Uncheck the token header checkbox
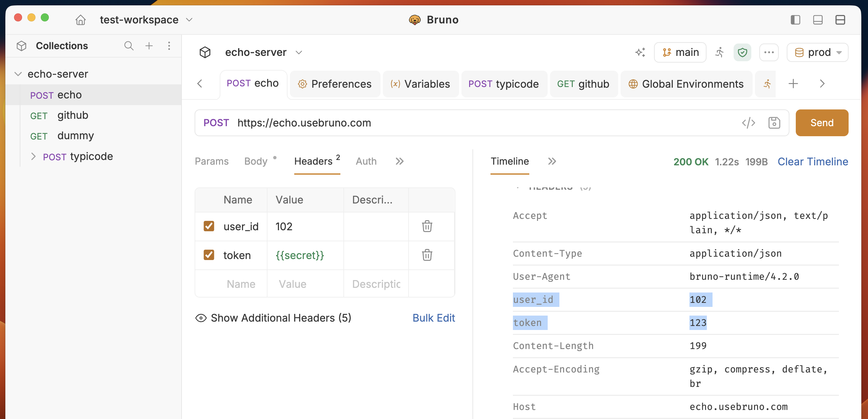Image resolution: width=868 pixels, height=419 pixels. [x=209, y=255]
